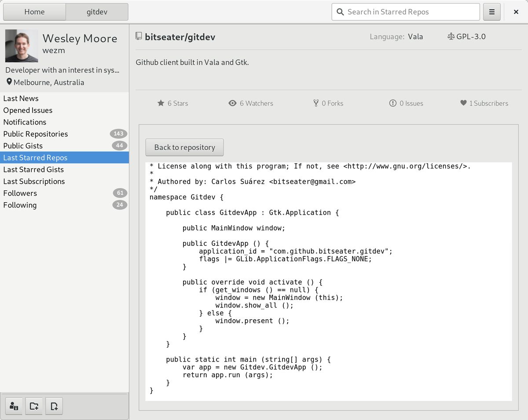Open Last News in sidebar
This screenshot has height=420, width=528.
(x=64, y=99)
